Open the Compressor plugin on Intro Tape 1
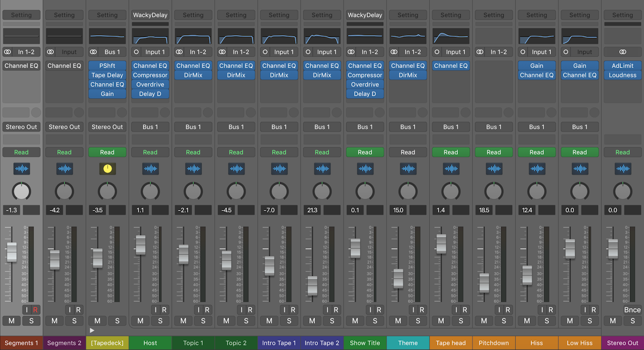This screenshot has width=644, height=350. tap(365, 75)
